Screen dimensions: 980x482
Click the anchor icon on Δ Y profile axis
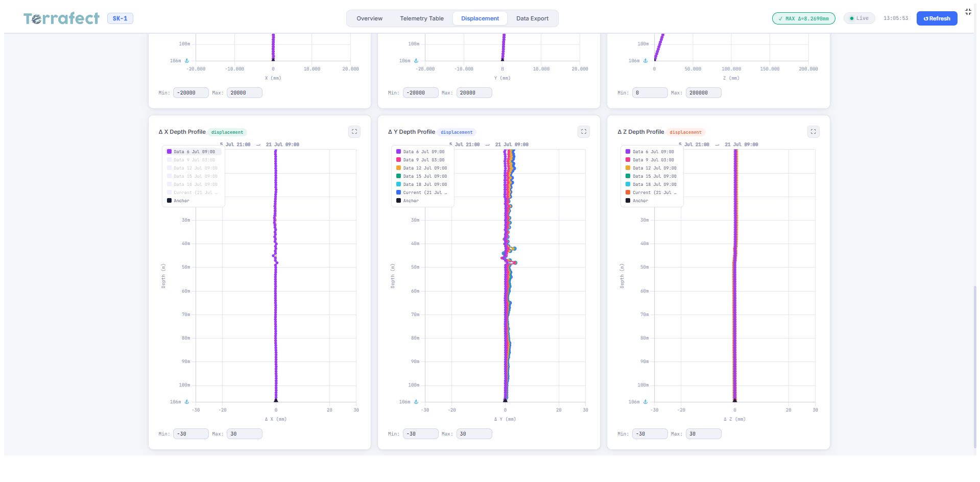click(416, 402)
